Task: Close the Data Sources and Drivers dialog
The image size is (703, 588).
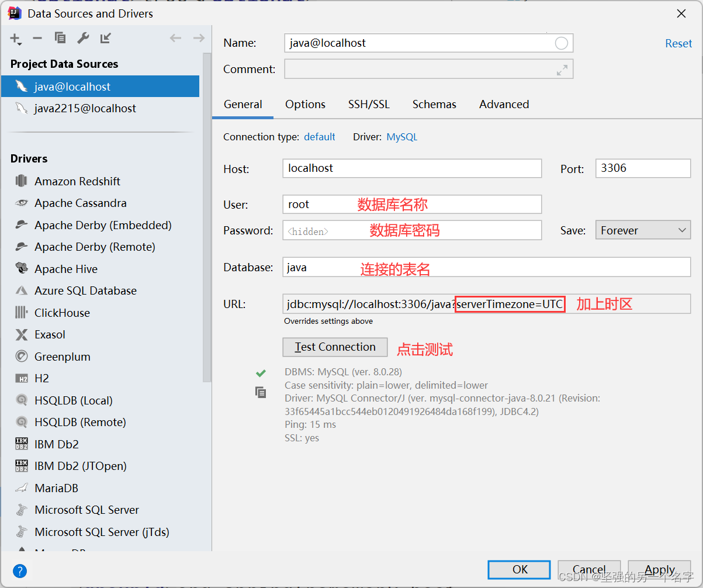Action: 681,13
